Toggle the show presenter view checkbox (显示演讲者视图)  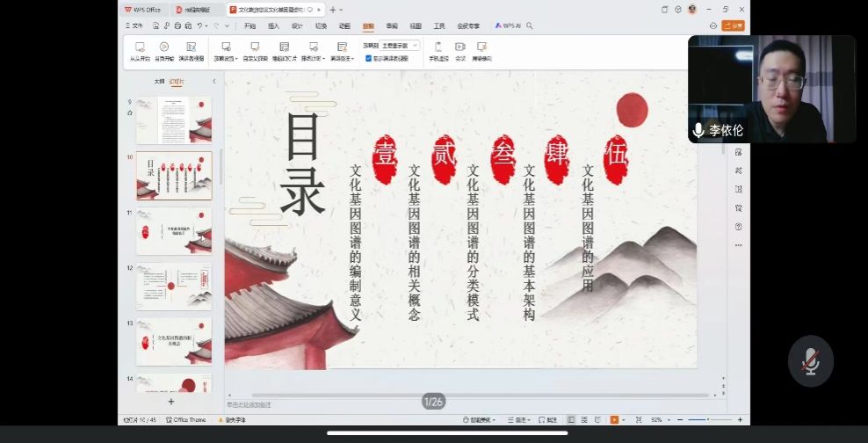tap(369, 58)
